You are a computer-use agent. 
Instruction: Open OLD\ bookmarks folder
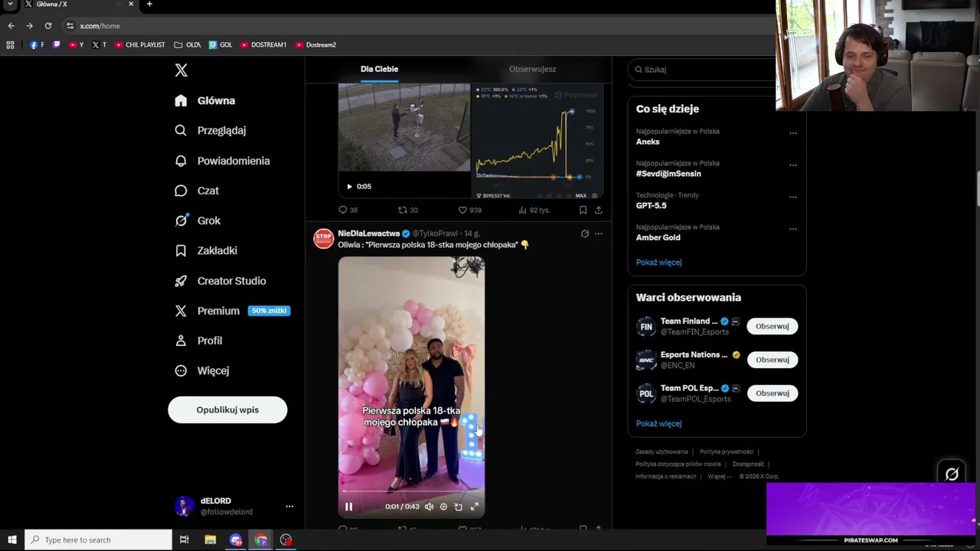[188, 45]
